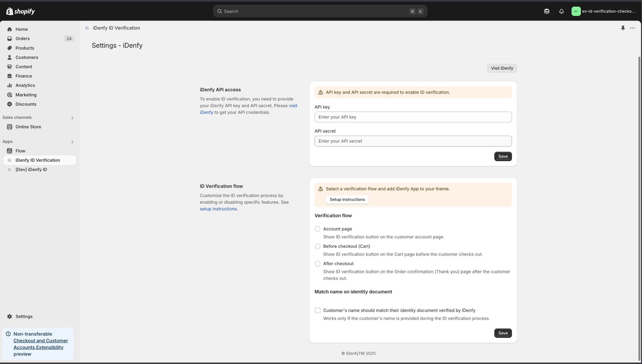
Task: Open the Discounts section icon
Action: (10, 104)
